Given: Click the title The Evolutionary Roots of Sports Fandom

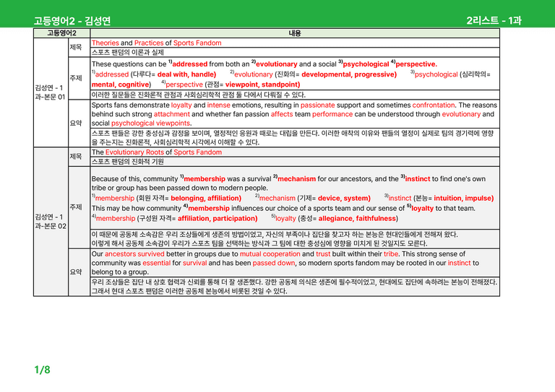Looking at the screenshot, I should click(157, 152).
